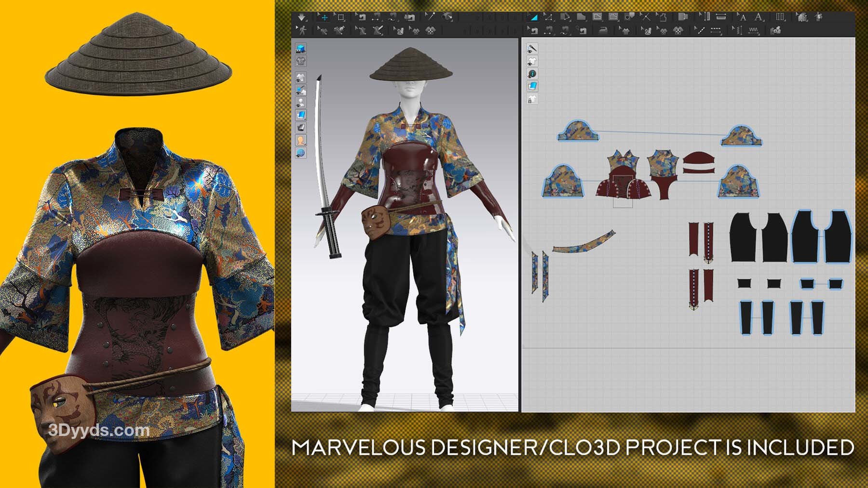Toggle 2D pattern info display
The height and width of the screenshot is (488, 868).
(532, 74)
